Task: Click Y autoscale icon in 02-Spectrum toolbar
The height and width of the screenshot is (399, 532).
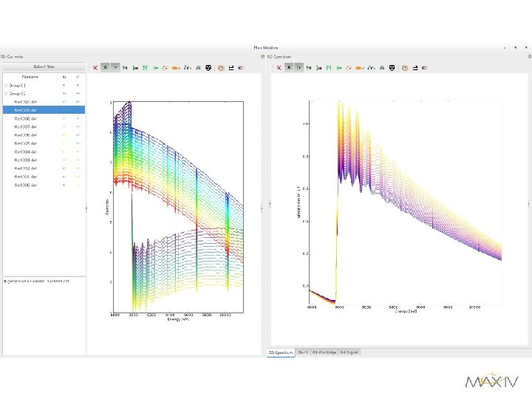Action: tap(319, 68)
